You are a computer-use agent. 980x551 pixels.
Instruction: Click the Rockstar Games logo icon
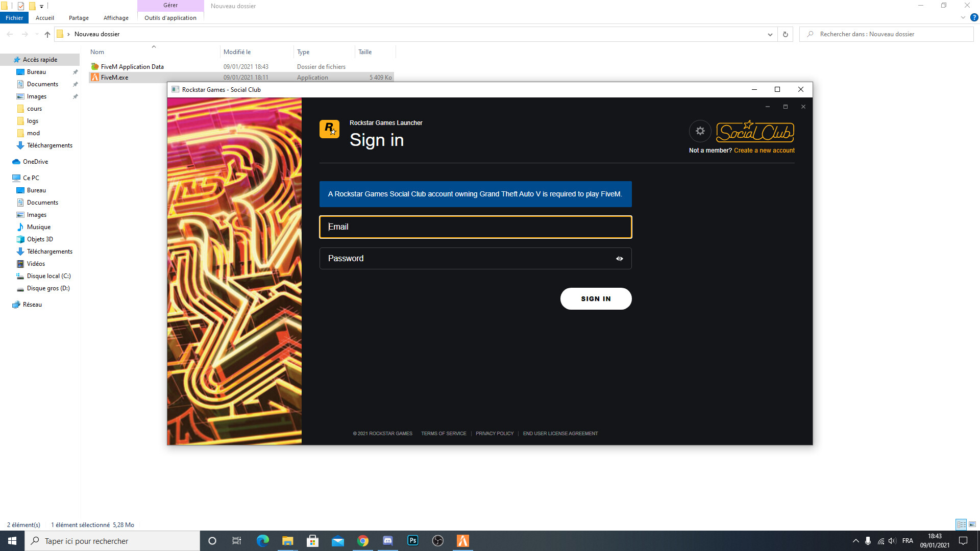pos(329,129)
